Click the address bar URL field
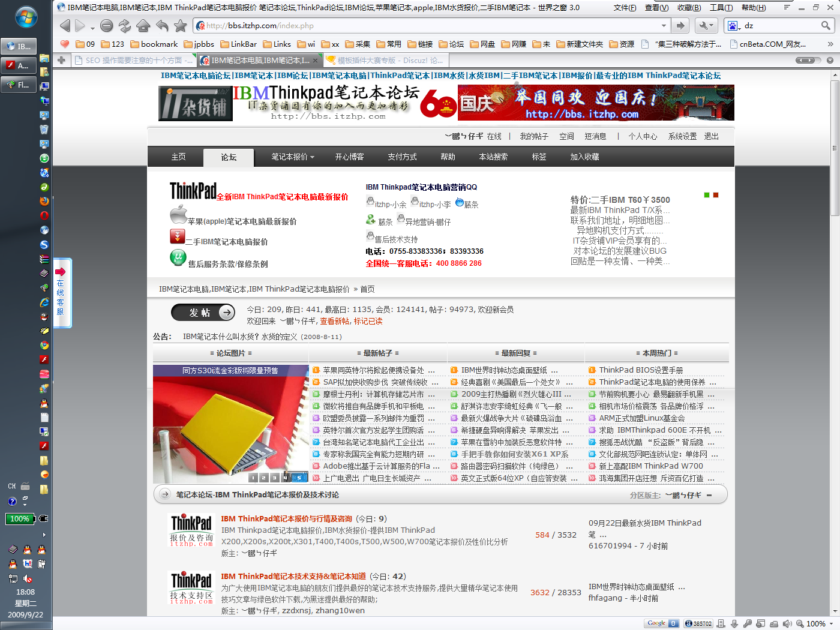Screen dimensions: 840x630 [433, 26]
